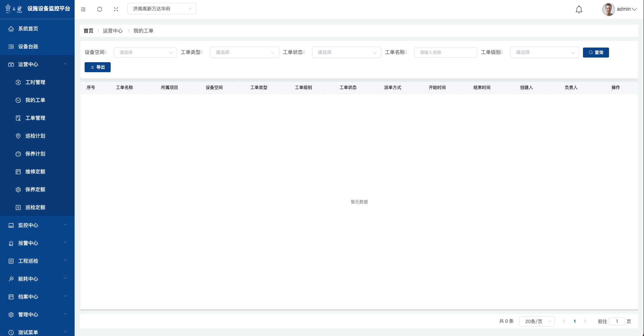This screenshot has height=336, width=644.
Task: Click the 保养定额 gear icon
Action: [x=18, y=189]
